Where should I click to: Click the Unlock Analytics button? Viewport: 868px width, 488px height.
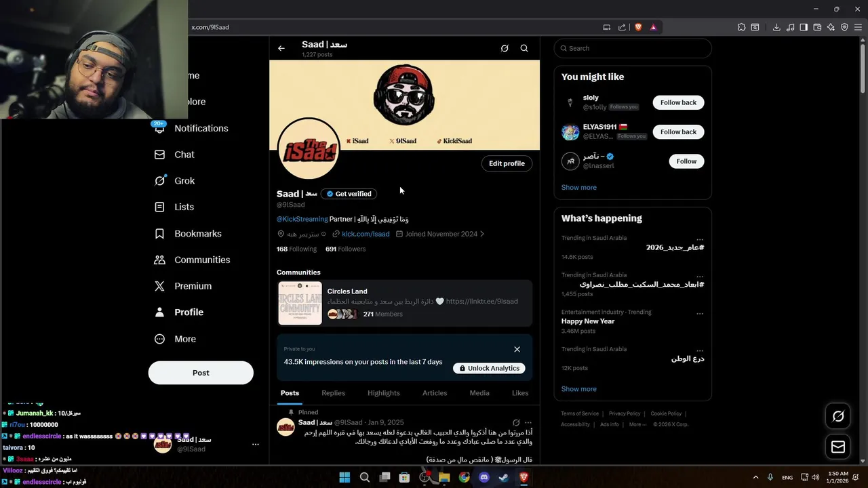point(489,368)
